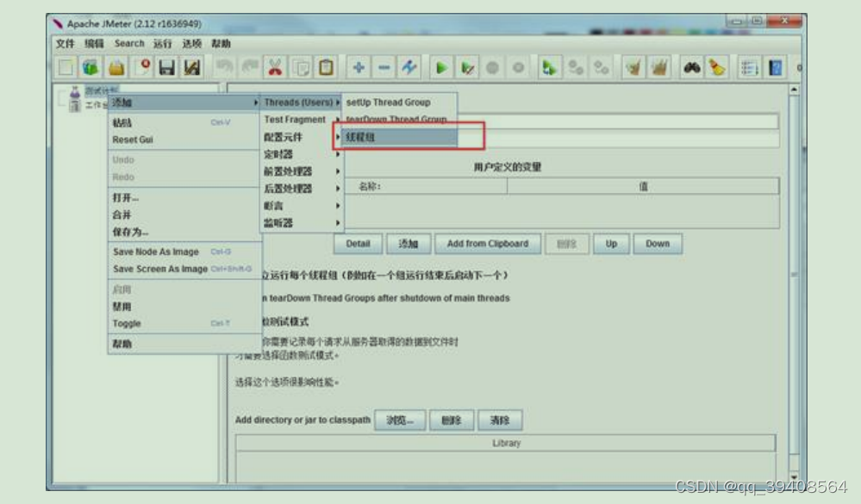The image size is (861, 504).
Task: Click the Paste clipboard icon
Action: (x=326, y=67)
